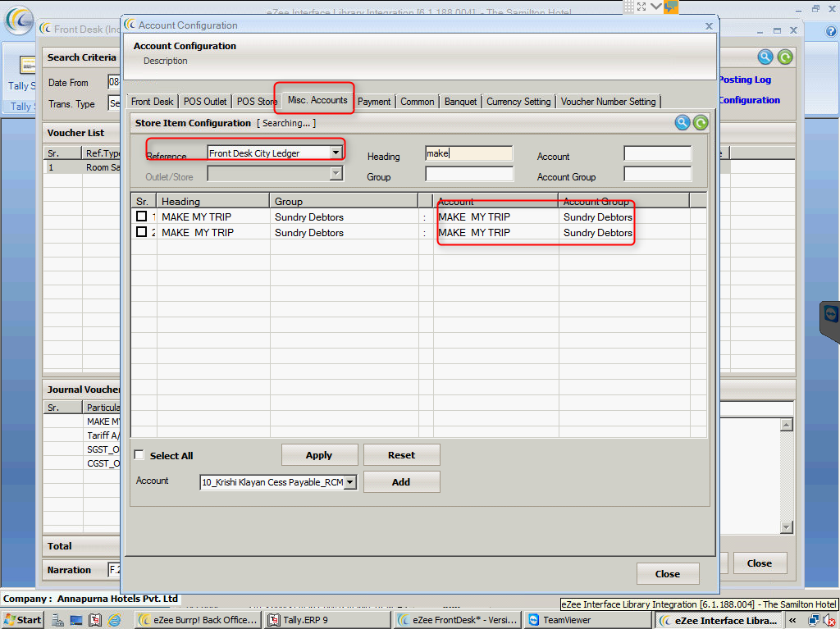
Task: Click Close button in Front Desk window
Action: click(x=760, y=563)
